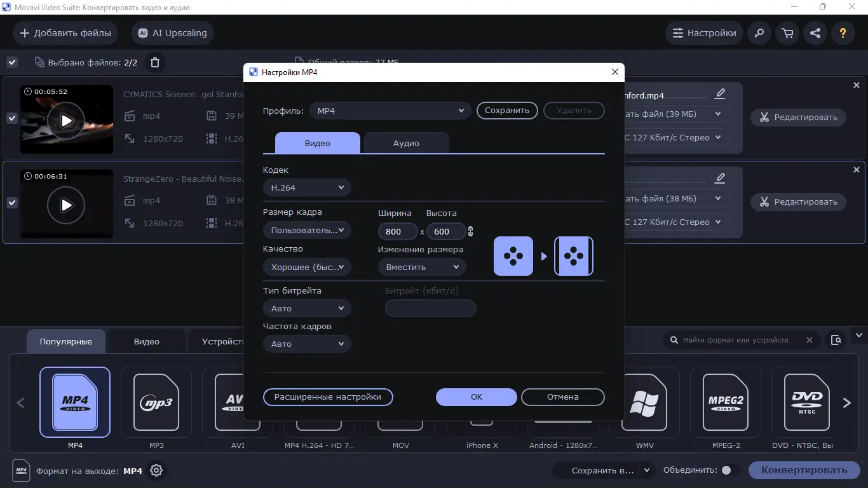
Task: Confirm the settings with OK
Action: (477, 397)
